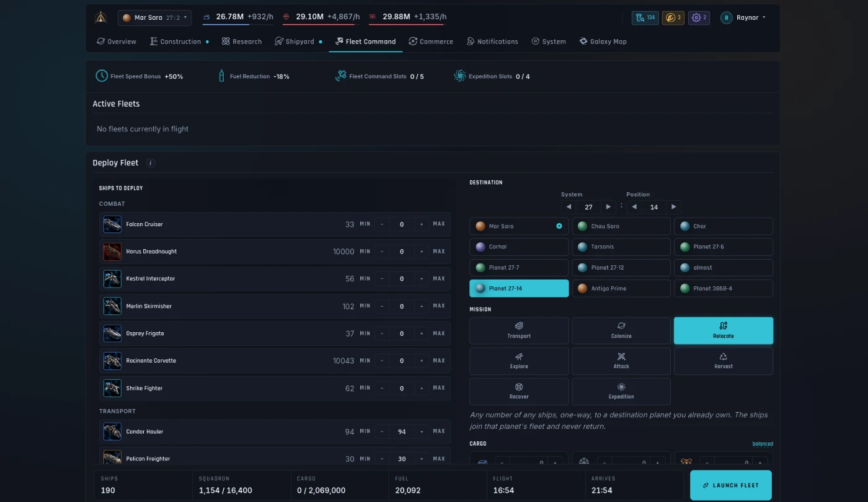Open the Mar Sara planet selector dropdown

pyautogui.click(x=155, y=18)
